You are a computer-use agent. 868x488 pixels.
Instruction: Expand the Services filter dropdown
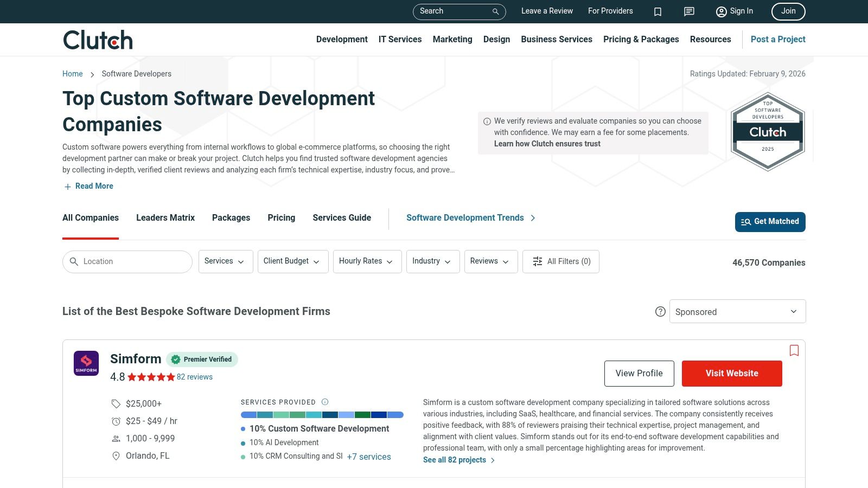pyautogui.click(x=225, y=261)
